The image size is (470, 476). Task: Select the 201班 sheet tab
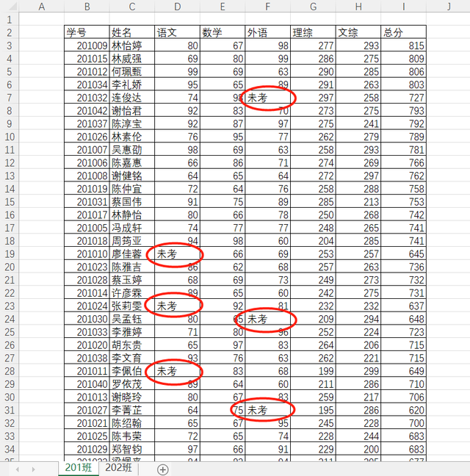(x=79, y=468)
